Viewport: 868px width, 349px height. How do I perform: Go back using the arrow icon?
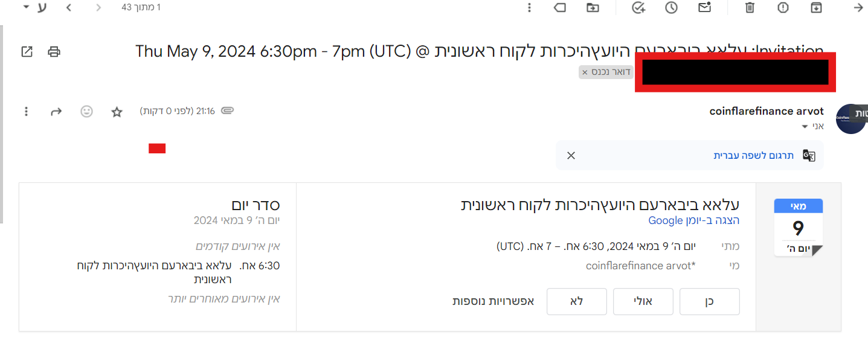point(858,8)
